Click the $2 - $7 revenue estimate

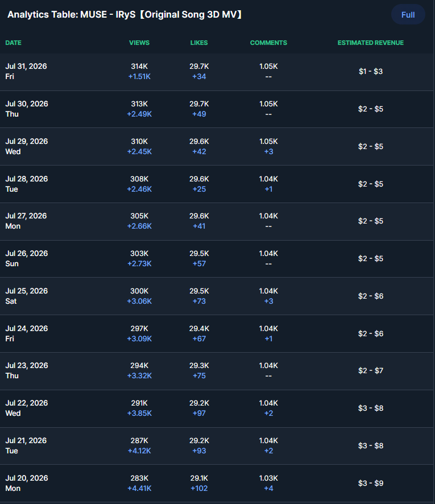(371, 371)
